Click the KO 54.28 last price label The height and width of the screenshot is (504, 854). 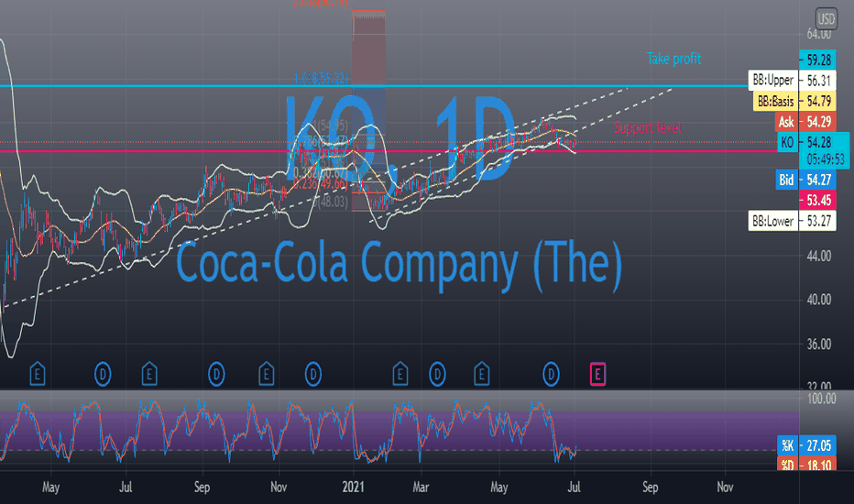pos(813,143)
